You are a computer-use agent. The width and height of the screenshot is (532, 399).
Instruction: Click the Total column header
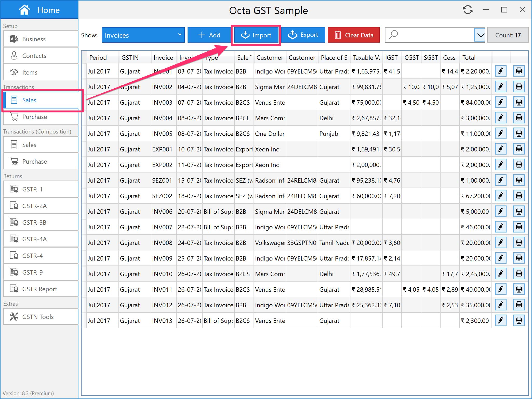click(469, 57)
